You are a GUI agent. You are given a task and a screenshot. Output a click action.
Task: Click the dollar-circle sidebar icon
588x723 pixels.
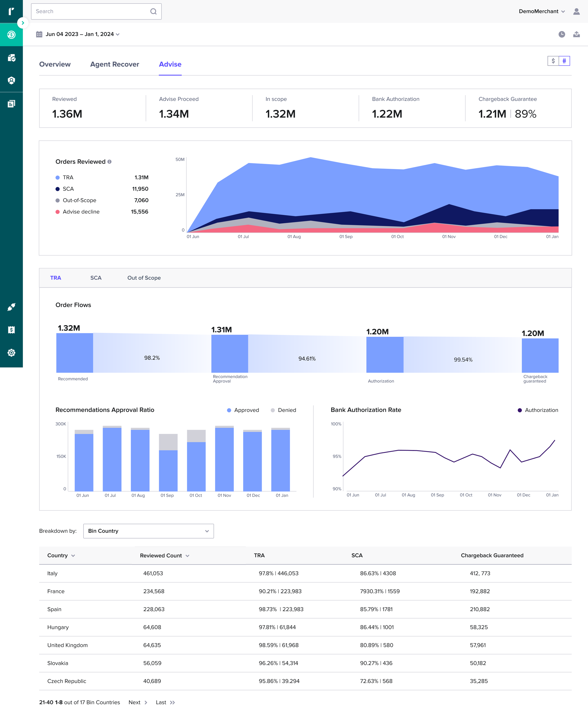(11, 35)
